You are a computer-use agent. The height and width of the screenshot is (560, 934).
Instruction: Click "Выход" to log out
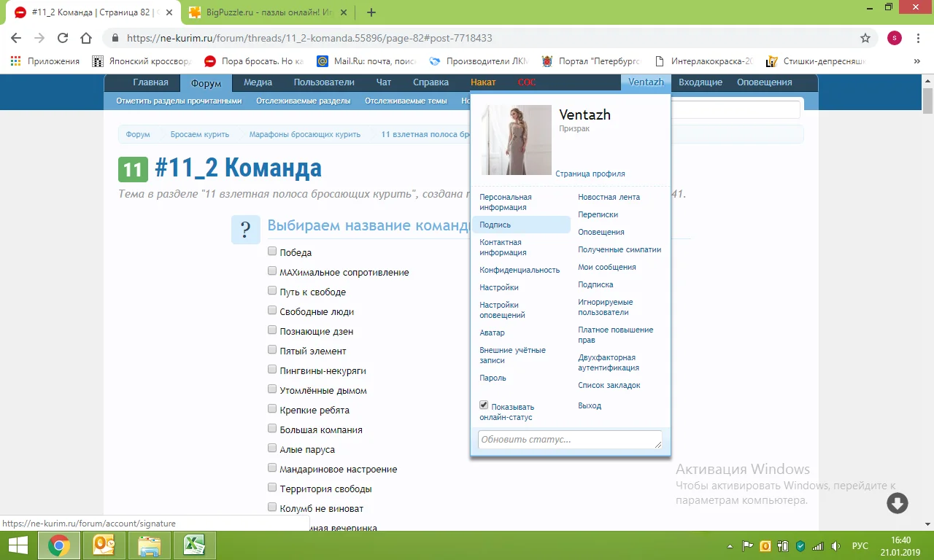click(590, 405)
